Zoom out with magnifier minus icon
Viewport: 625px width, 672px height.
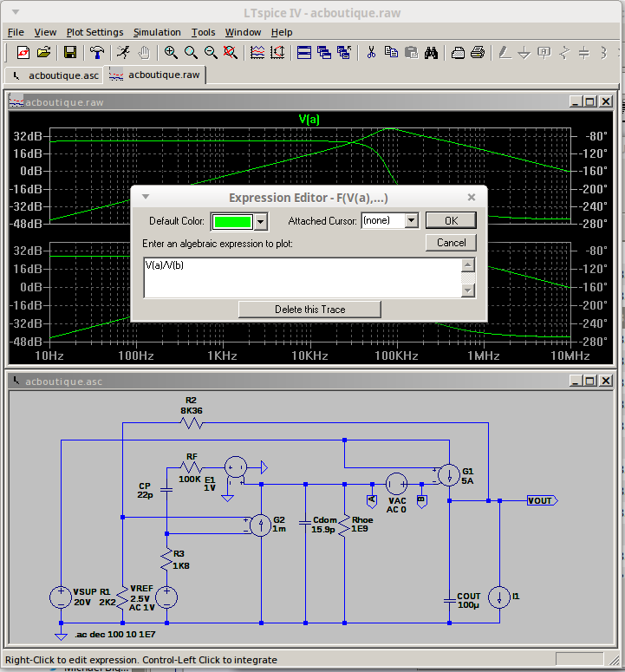[211, 53]
